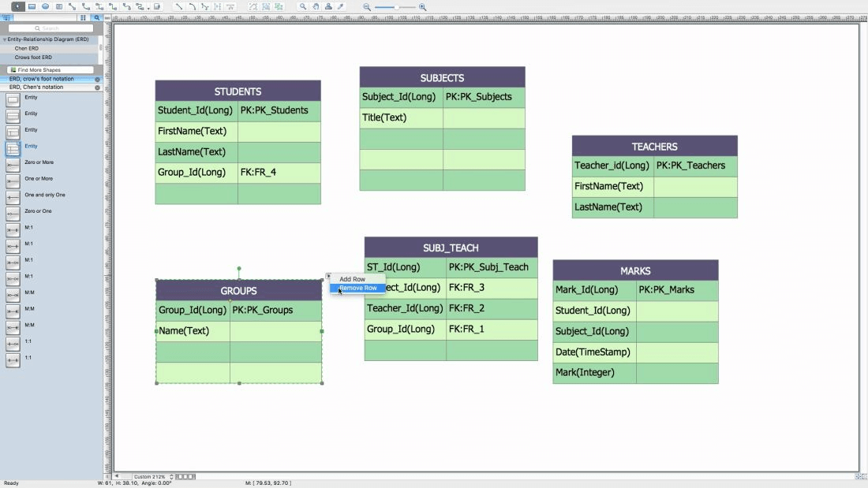
Task: Click the magnifier zoom tool
Action: tap(303, 6)
